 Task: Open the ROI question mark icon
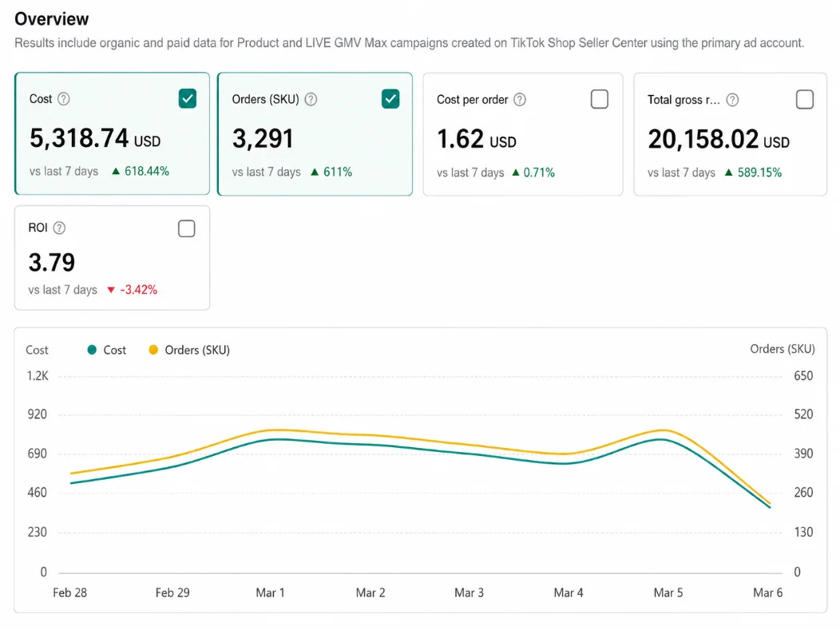[x=59, y=228]
